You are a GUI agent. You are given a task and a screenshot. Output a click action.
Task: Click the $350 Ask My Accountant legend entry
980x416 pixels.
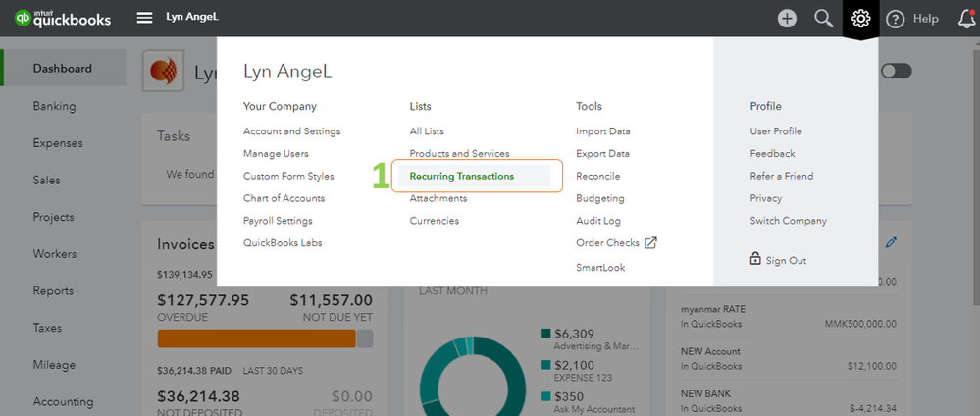pyautogui.click(x=589, y=402)
